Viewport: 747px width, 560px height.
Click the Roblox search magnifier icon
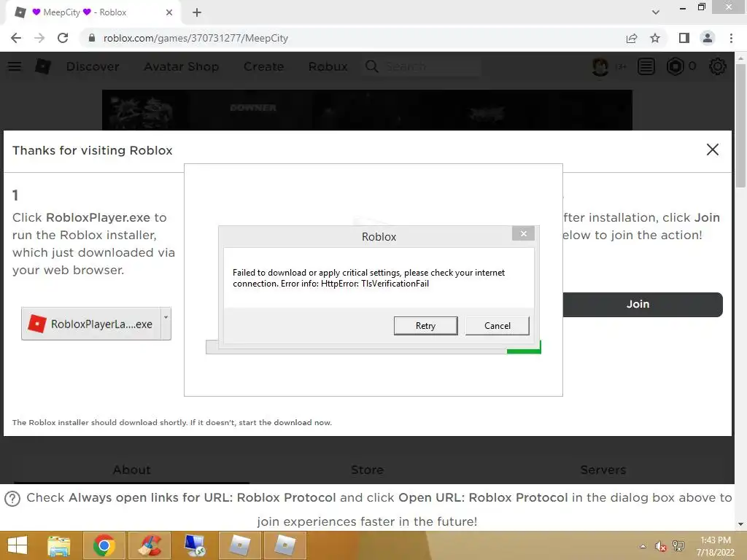click(371, 66)
